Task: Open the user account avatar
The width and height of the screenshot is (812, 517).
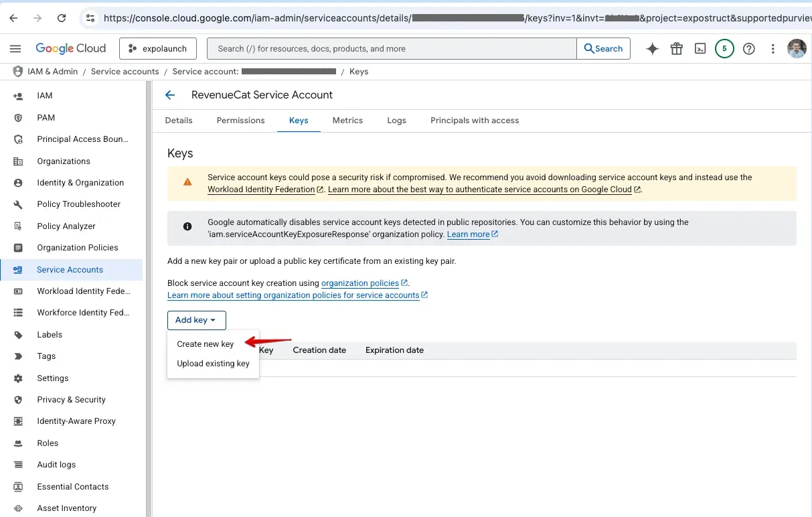Action: (x=797, y=49)
